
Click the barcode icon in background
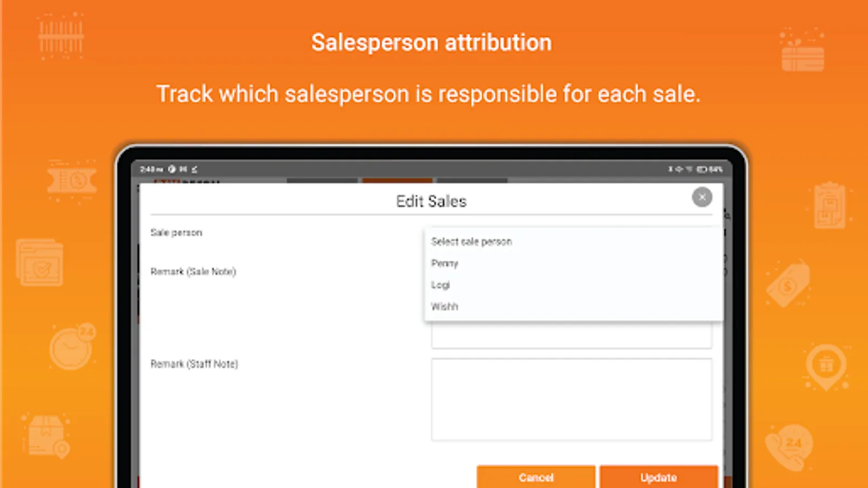61,37
